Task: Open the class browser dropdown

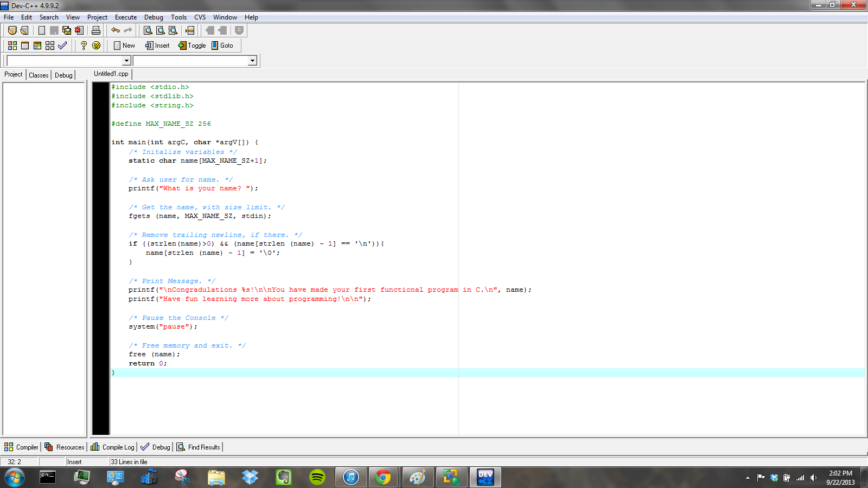Action: [126, 60]
